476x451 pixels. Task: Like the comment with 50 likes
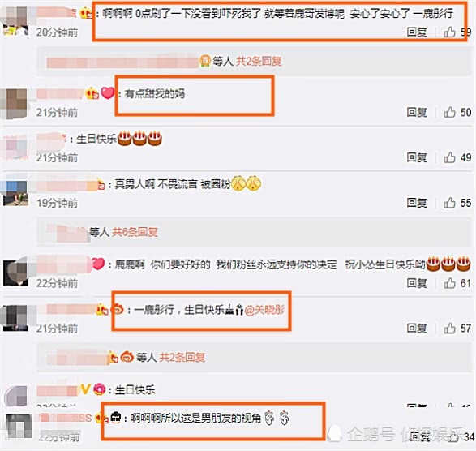(x=449, y=112)
